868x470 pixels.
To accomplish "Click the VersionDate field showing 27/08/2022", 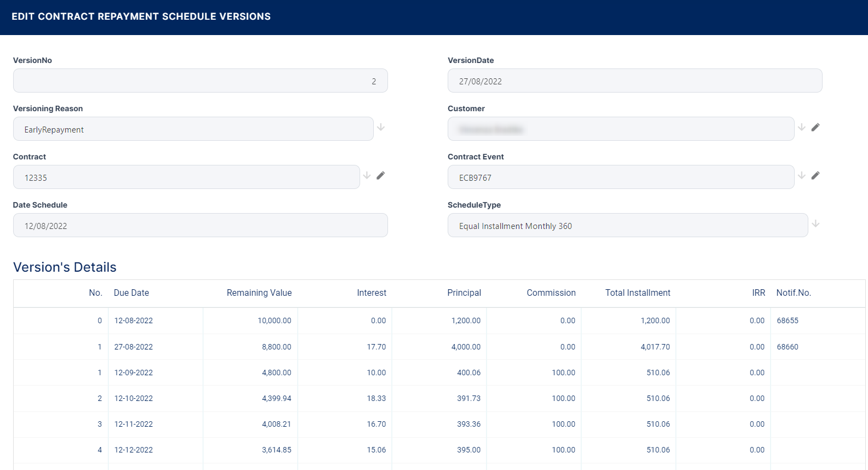I will pyautogui.click(x=635, y=81).
